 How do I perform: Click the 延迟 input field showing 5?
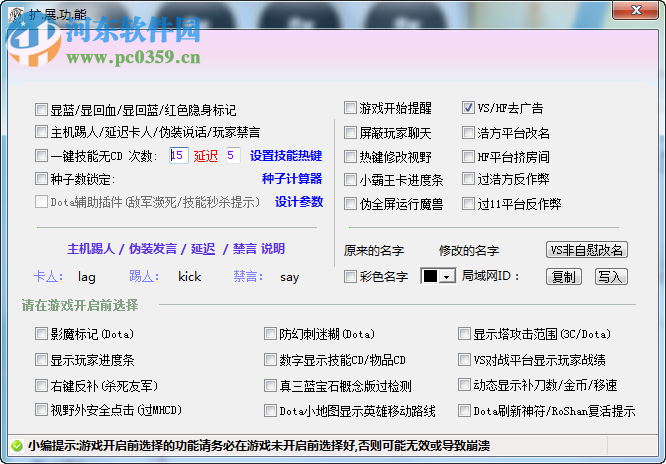coord(233,156)
